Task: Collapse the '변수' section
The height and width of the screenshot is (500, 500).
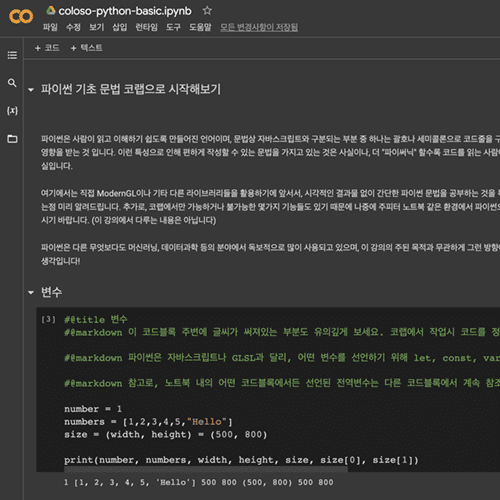Action: [31, 293]
